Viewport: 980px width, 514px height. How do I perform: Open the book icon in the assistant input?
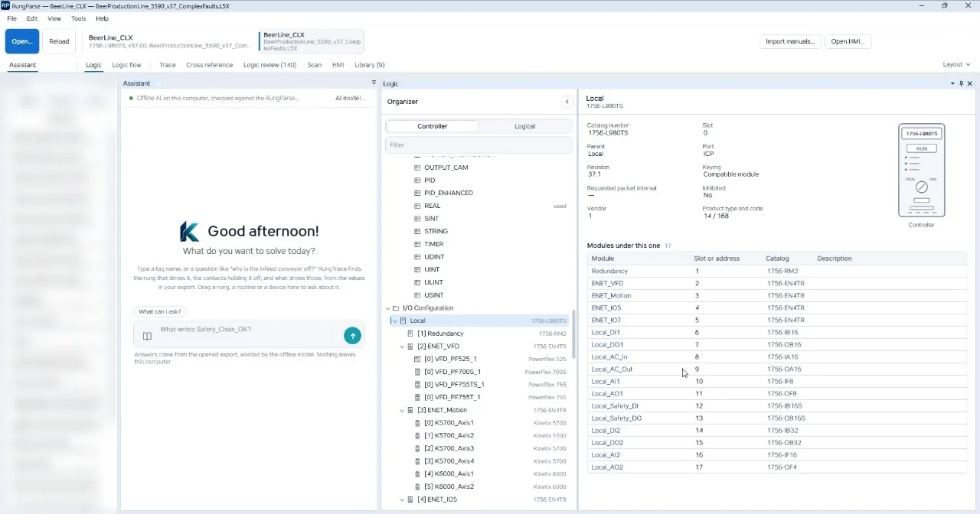[x=147, y=336]
